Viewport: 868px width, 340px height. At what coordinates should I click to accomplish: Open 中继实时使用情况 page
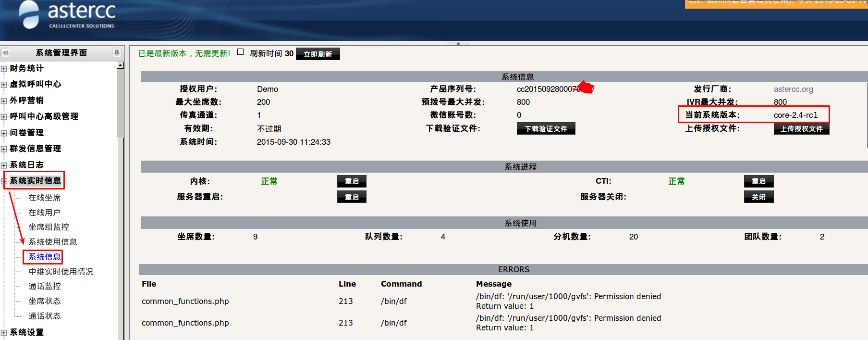[61, 272]
